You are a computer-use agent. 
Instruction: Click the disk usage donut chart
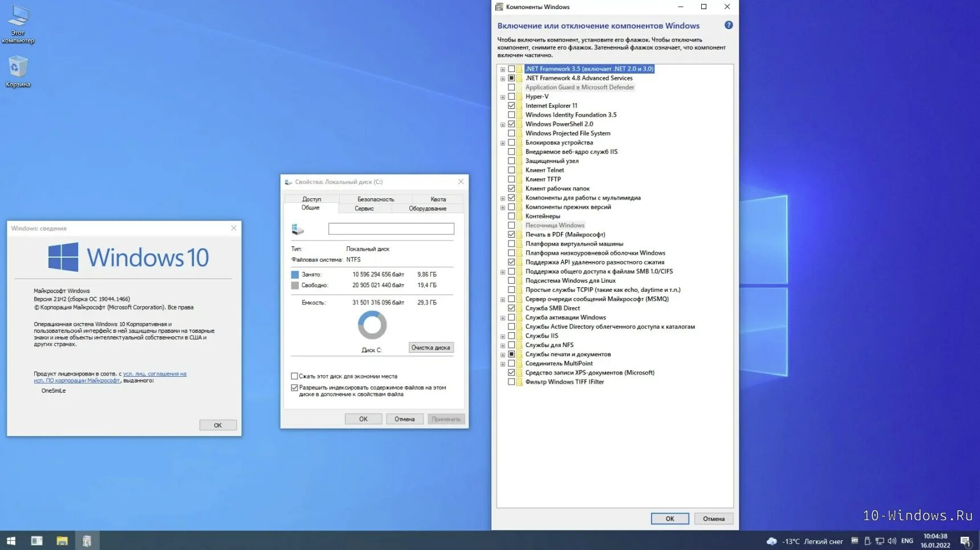(372, 325)
